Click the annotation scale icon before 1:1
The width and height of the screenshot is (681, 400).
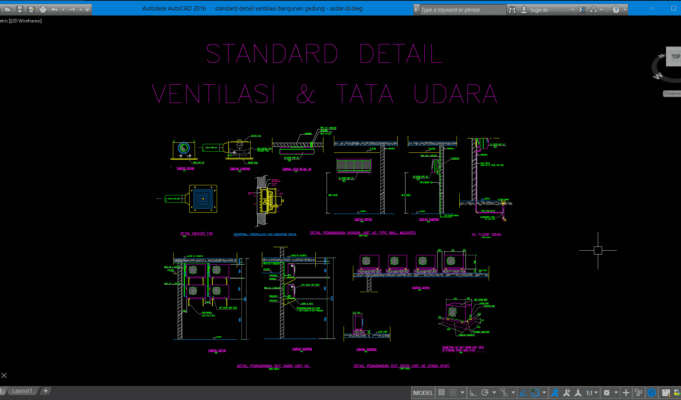coord(578,393)
